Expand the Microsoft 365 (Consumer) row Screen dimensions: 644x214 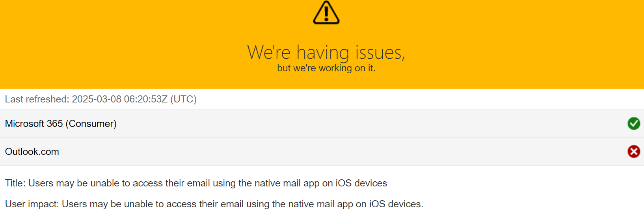322,124
